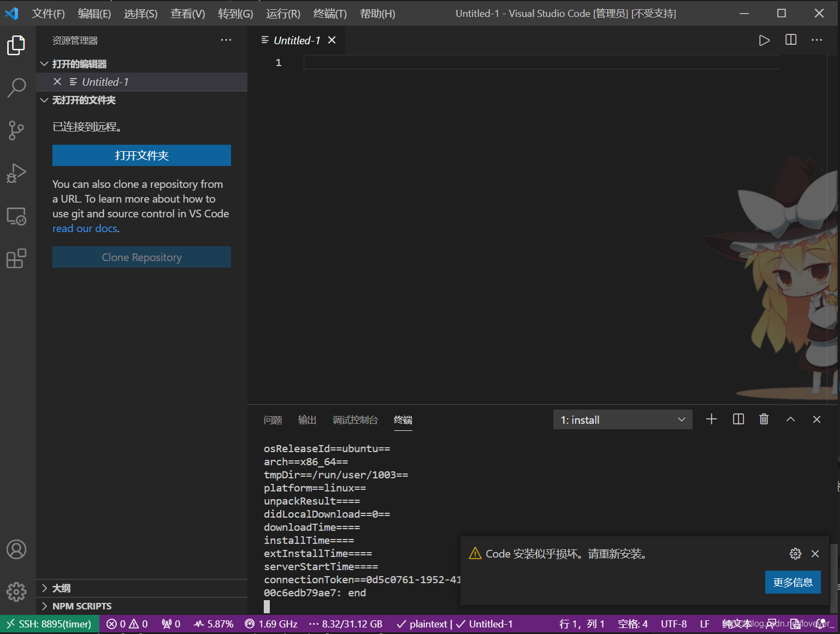Switch to the Debug Console tab
This screenshot has height=634, width=840.
pyautogui.click(x=355, y=420)
